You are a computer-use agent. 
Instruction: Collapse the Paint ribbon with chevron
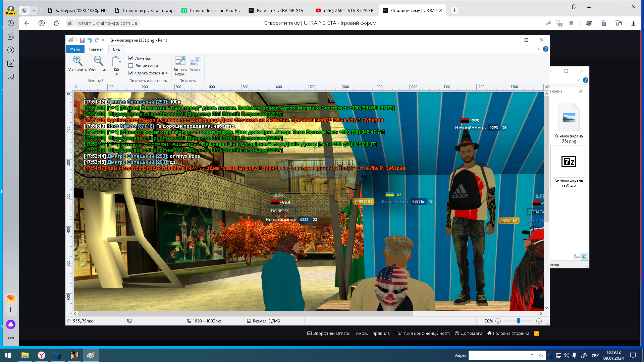(538, 49)
